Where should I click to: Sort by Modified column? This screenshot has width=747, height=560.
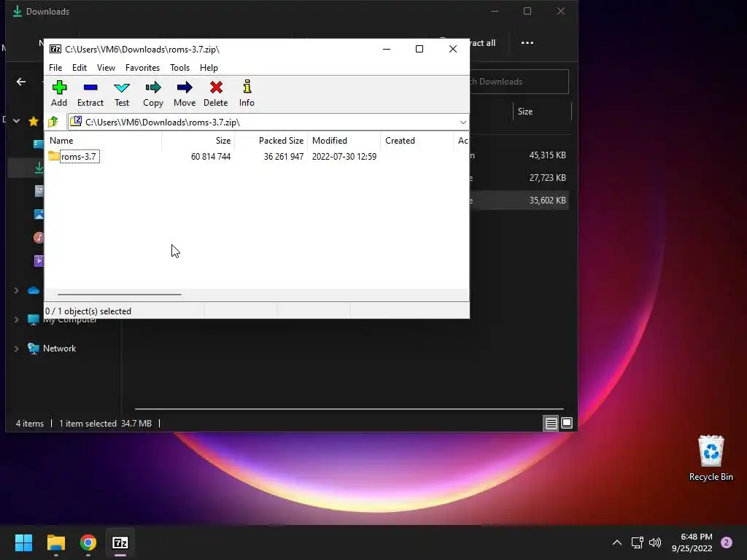pyautogui.click(x=344, y=141)
